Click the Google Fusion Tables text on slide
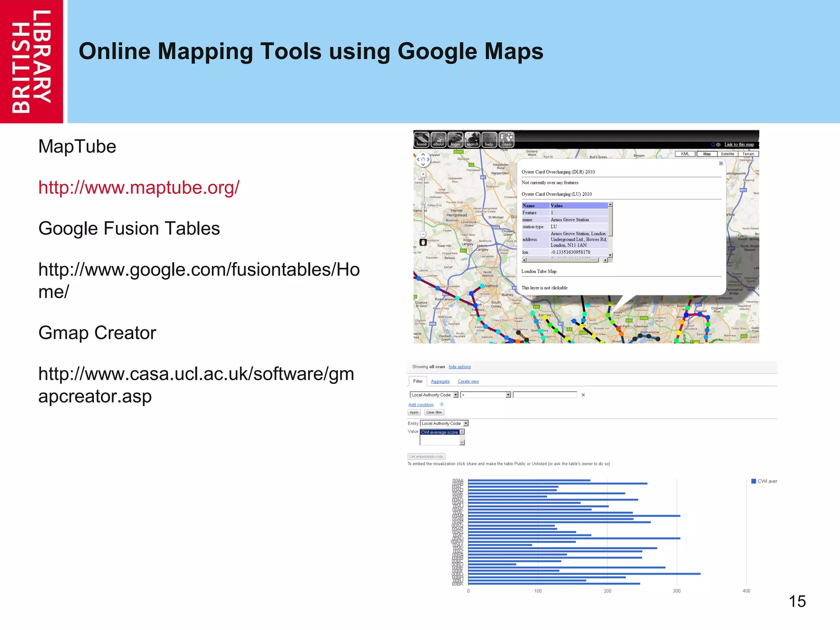Viewport: 840px width, 630px height. click(129, 228)
